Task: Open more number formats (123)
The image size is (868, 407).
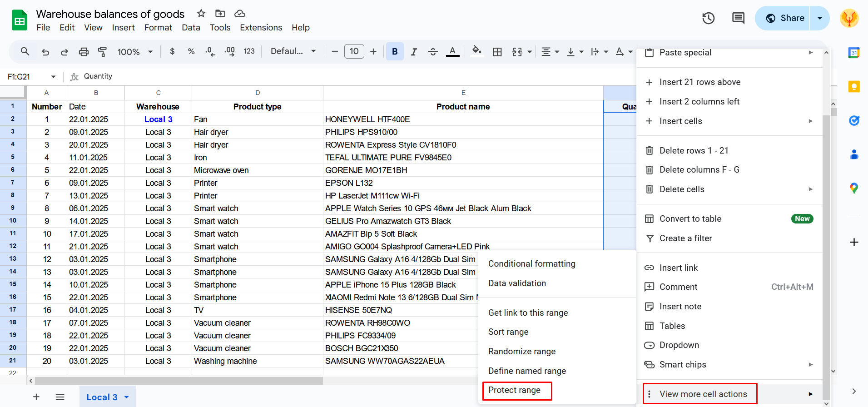Action: pos(249,51)
